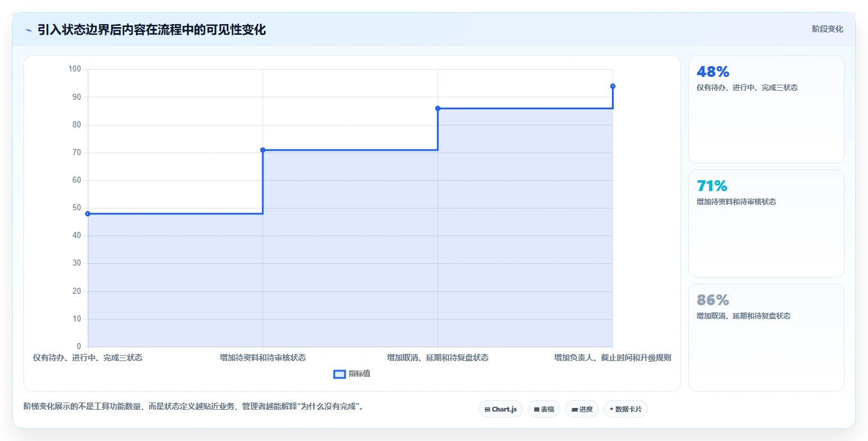The image size is (868, 441).
Task: Click the 进度 tag icon
Action: coord(574,409)
